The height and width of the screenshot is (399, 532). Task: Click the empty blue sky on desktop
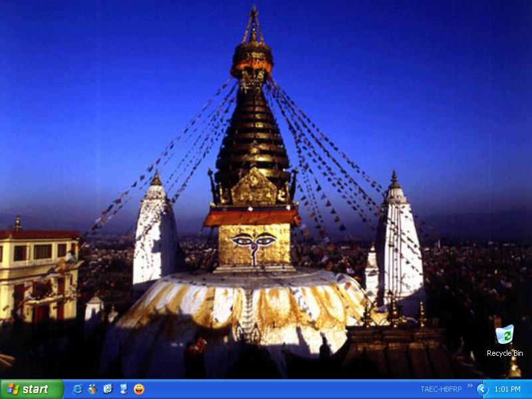tap(100, 66)
